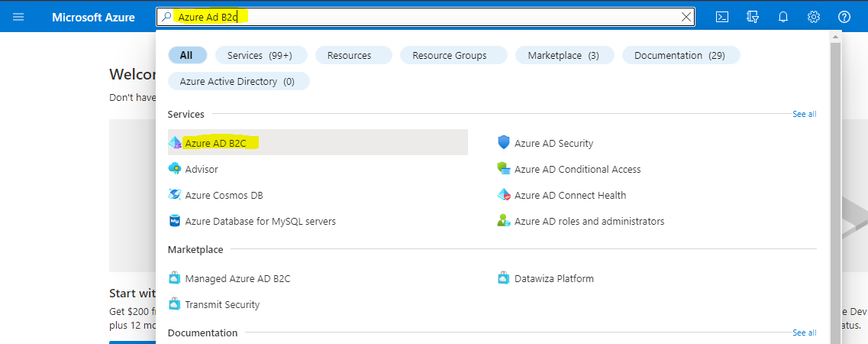Open the notifications bell
This screenshot has height=344, width=868.
pos(782,17)
